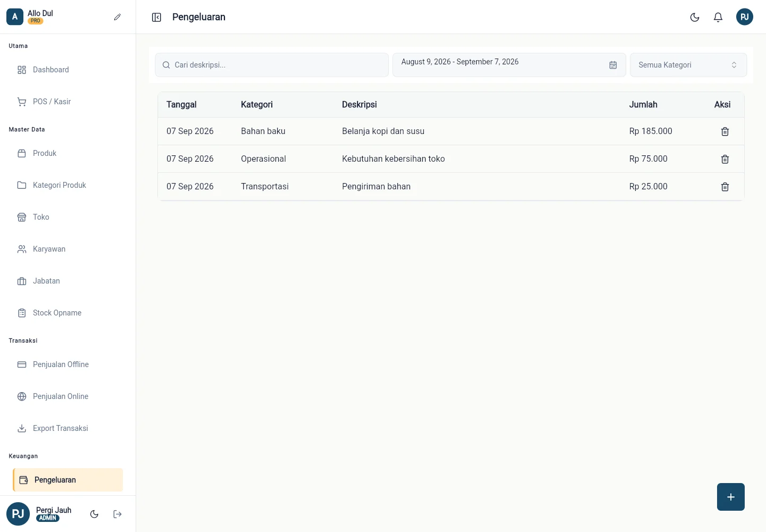
Task: Open the Semua Kategori dropdown
Action: (x=688, y=65)
